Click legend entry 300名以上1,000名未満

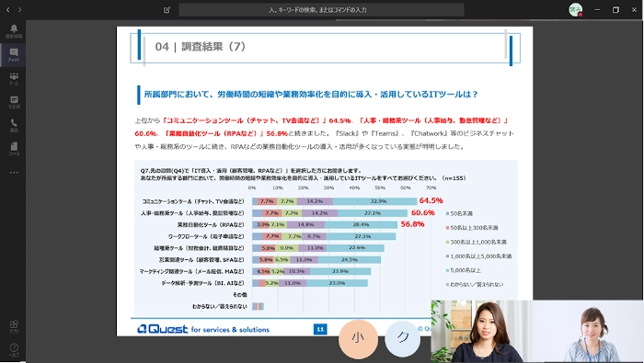tap(477, 242)
